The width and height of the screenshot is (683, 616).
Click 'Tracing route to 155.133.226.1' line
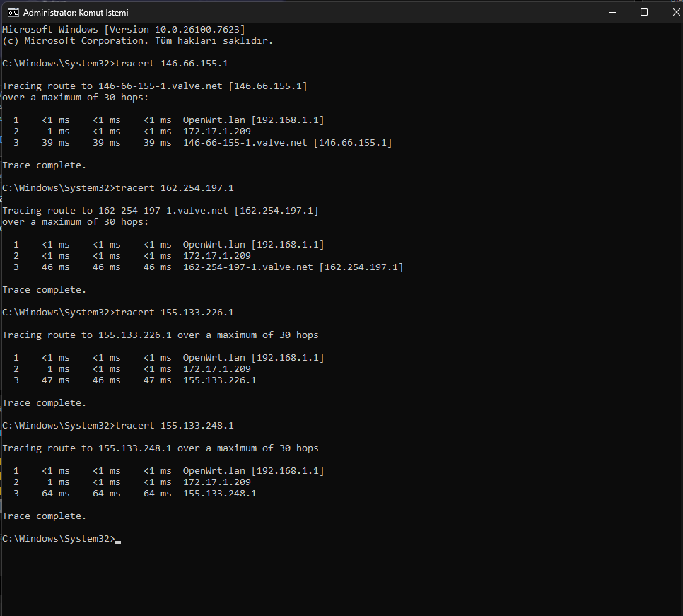160,335
